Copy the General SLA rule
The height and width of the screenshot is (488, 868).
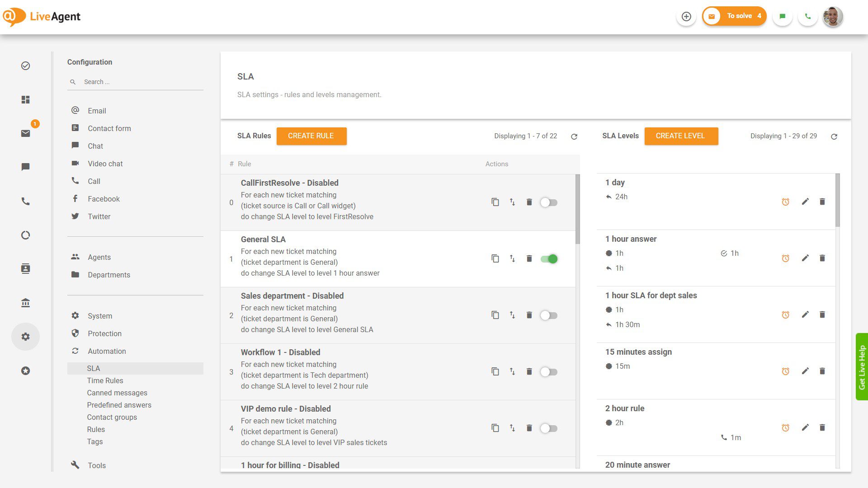pos(495,258)
